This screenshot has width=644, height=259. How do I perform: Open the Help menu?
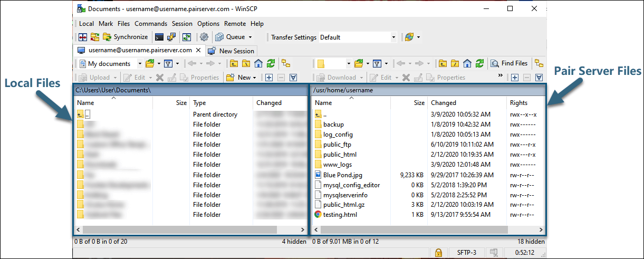257,24
